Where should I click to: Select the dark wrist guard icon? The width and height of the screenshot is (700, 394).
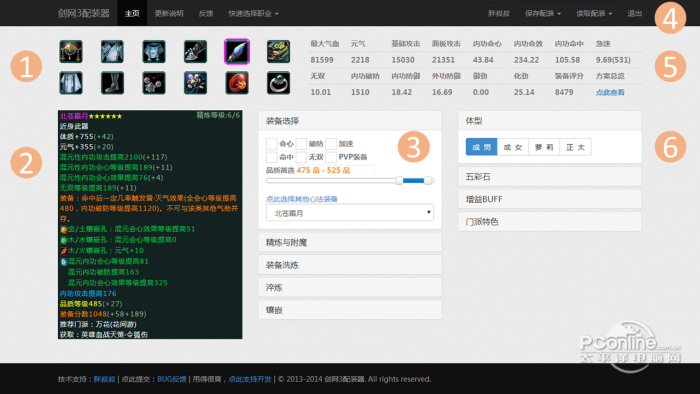click(196, 51)
